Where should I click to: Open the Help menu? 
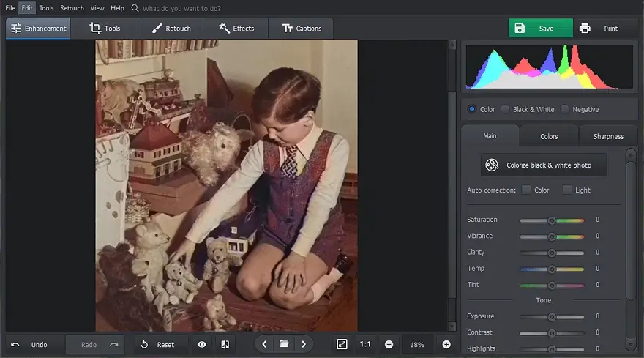117,8
